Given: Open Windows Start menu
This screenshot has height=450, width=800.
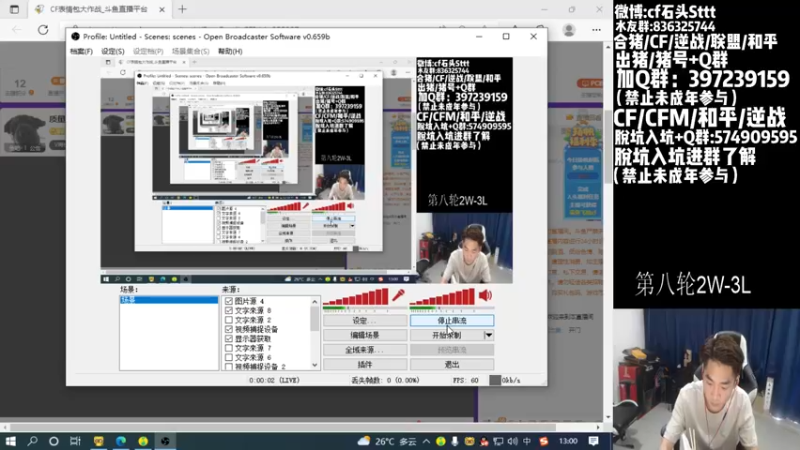Looking at the screenshot, I should pyautogui.click(x=10, y=441).
